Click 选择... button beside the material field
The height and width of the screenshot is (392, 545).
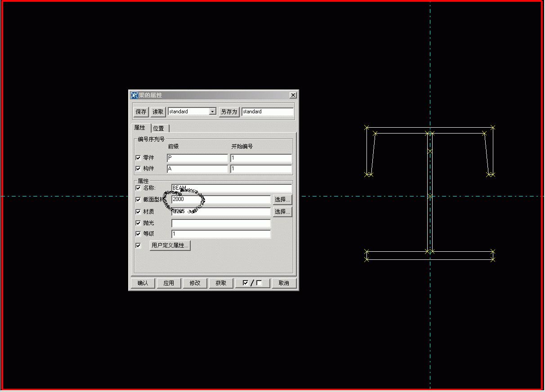pos(282,211)
